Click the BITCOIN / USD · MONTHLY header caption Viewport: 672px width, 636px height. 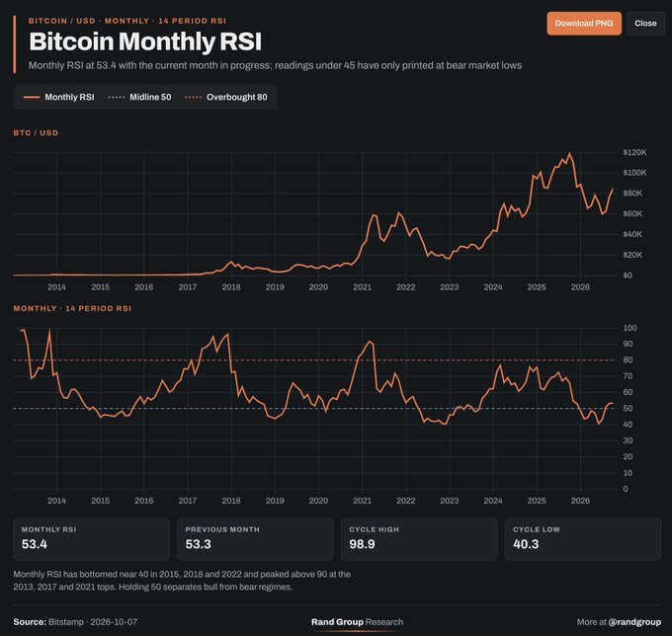(x=127, y=21)
